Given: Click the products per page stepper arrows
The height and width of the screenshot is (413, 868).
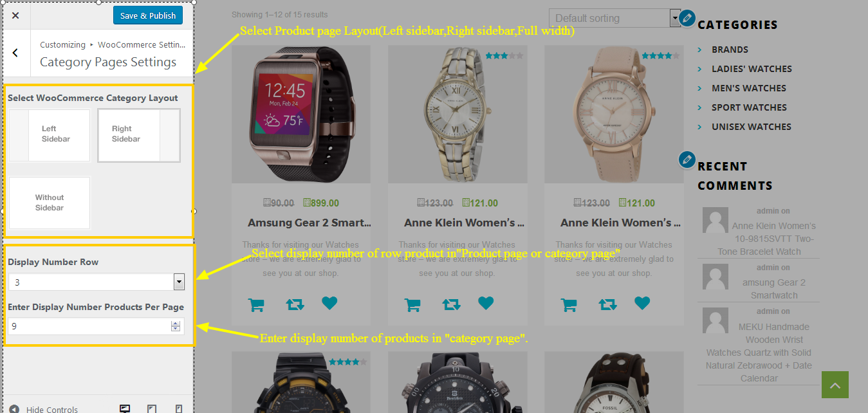Looking at the screenshot, I should point(176,326).
